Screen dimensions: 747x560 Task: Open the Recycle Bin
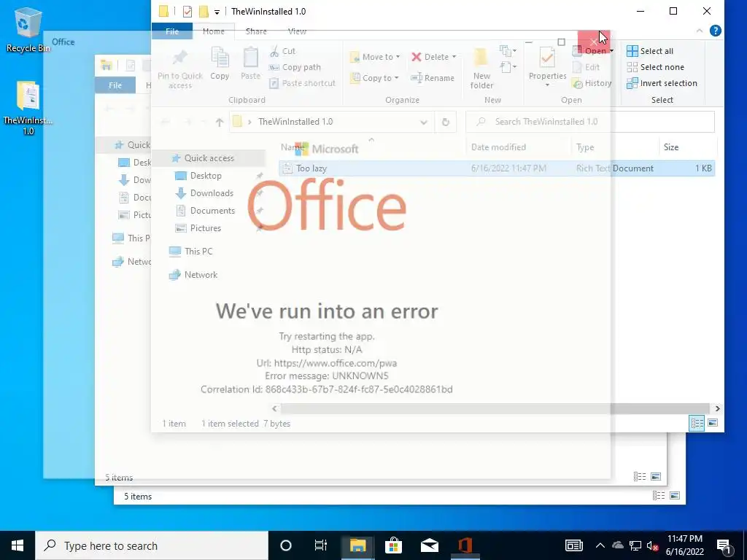pyautogui.click(x=28, y=29)
